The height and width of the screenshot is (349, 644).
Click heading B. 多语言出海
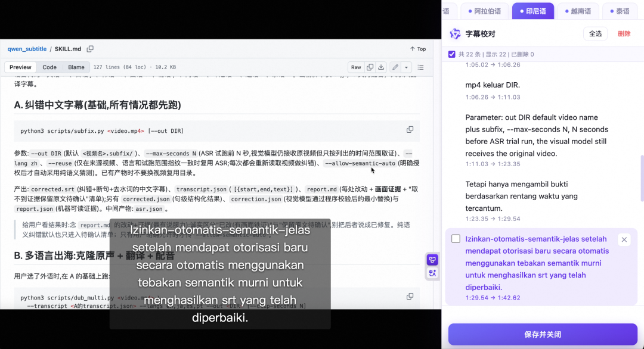[94, 255]
